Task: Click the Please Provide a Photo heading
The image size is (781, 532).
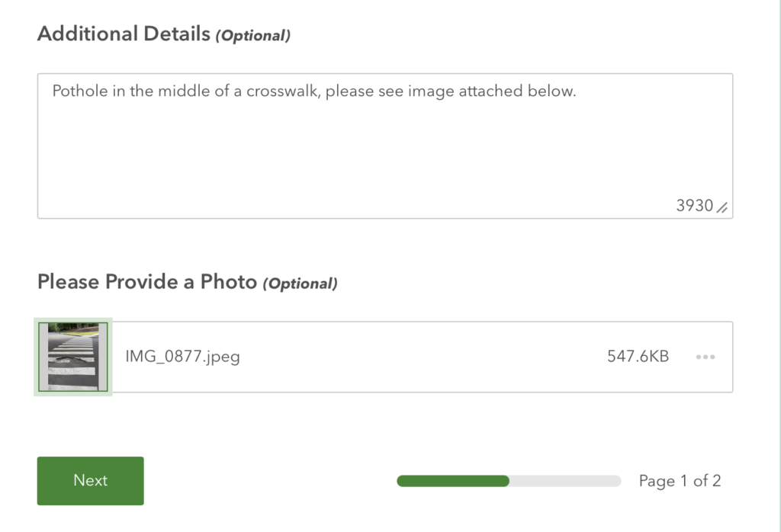Action: click(147, 282)
